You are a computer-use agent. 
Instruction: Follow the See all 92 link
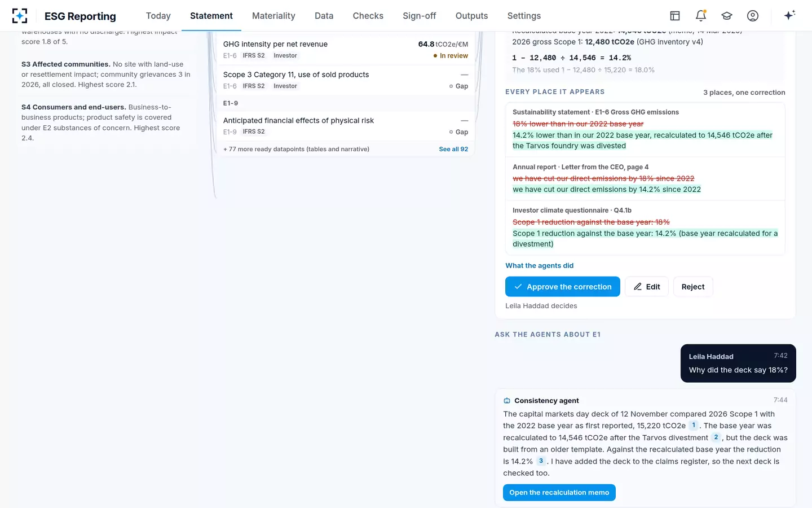[453, 149]
